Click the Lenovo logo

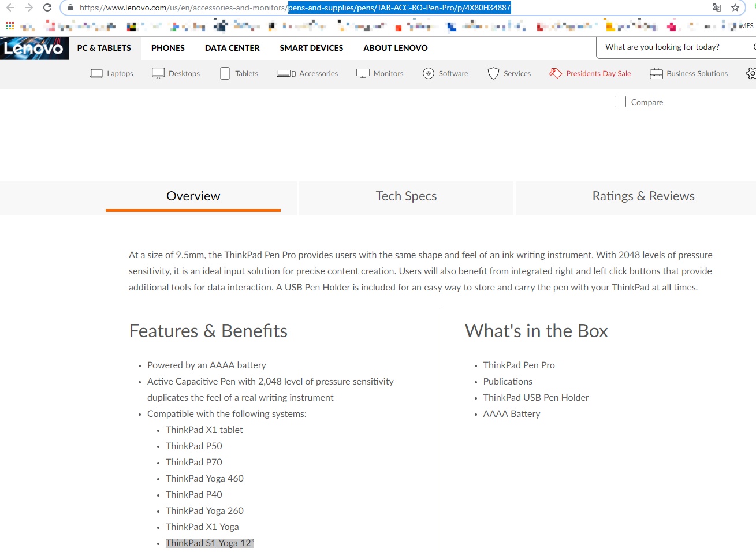pos(34,49)
